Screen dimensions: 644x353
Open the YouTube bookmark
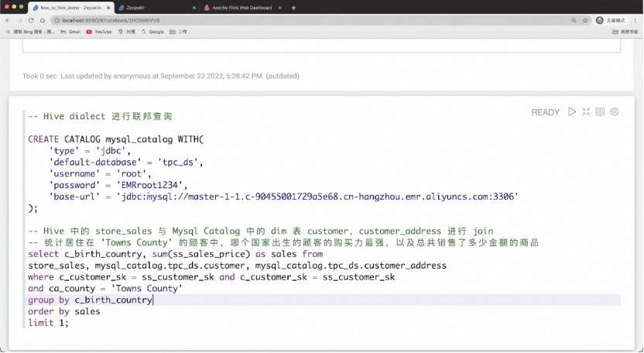coord(99,32)
